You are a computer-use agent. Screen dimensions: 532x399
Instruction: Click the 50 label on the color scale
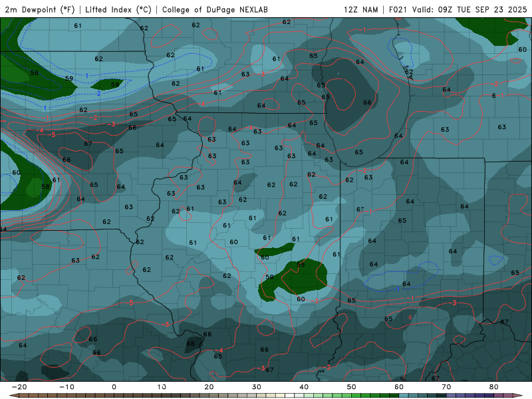click(352, 387)
